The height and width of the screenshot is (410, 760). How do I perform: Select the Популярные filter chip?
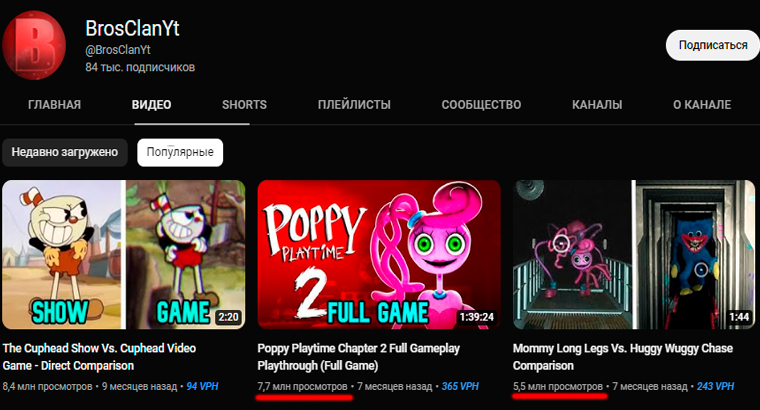point(180,152)
